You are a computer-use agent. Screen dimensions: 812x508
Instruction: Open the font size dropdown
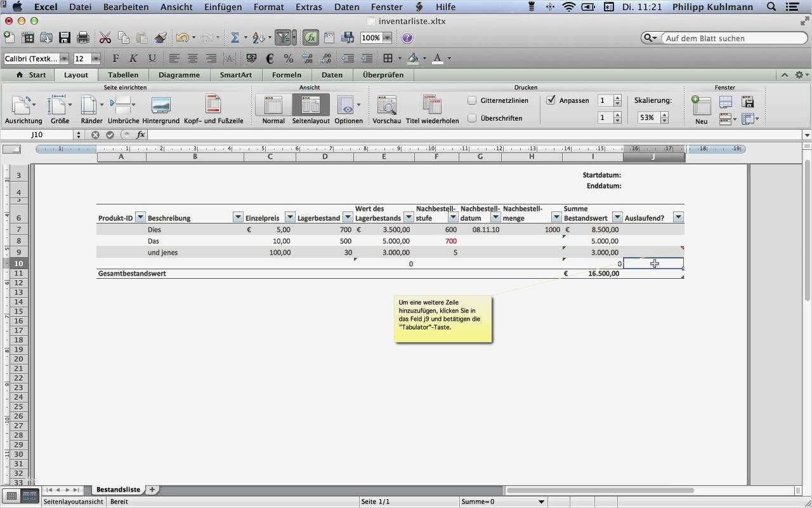point(96,58)
